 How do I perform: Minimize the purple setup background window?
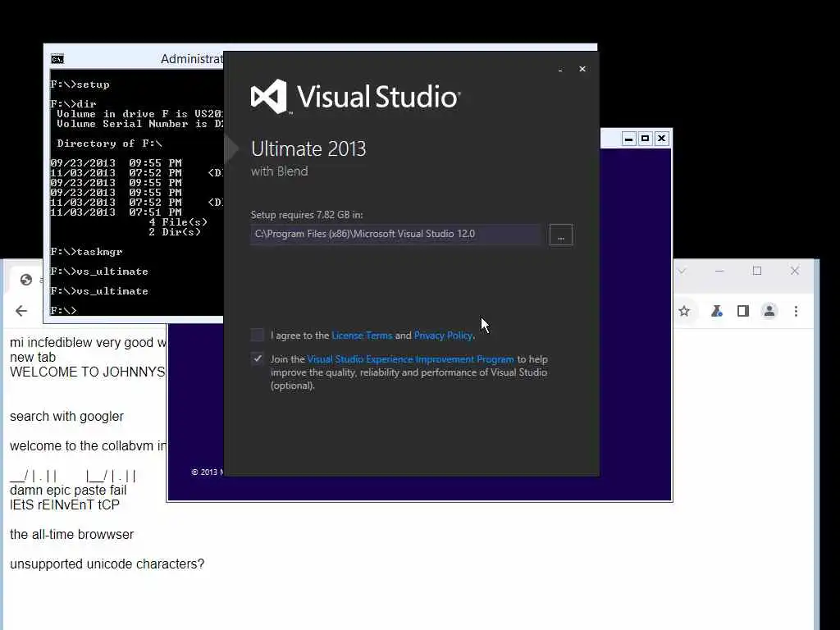coord(629,139)
